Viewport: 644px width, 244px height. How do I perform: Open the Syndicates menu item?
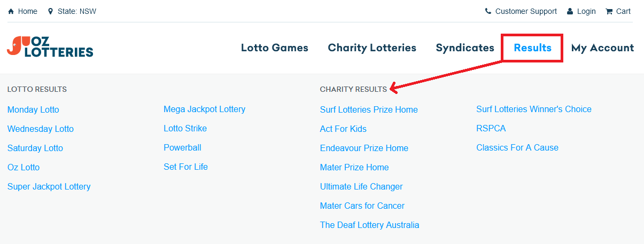pyautogui.click(x=465, y=48)
